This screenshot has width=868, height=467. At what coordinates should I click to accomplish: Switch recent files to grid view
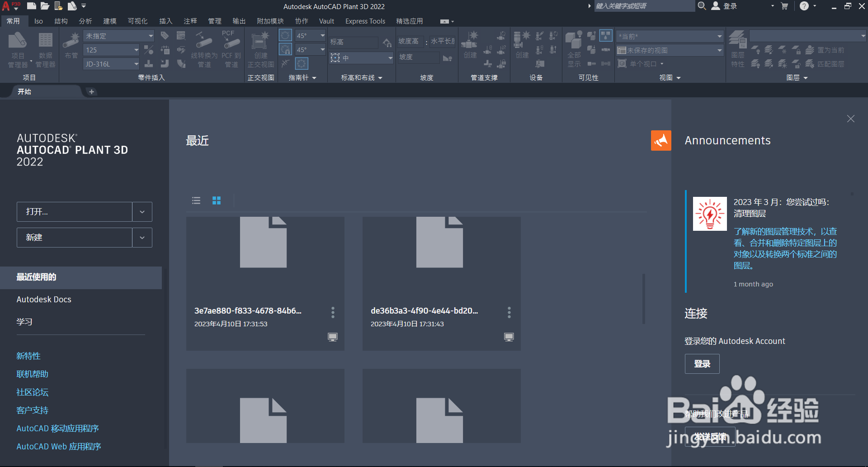(217, 200)
